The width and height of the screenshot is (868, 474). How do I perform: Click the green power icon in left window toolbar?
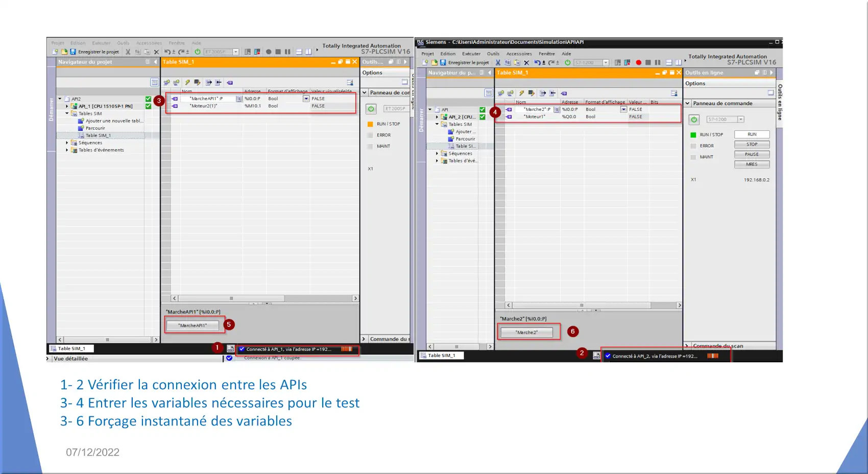click(198, 52)
